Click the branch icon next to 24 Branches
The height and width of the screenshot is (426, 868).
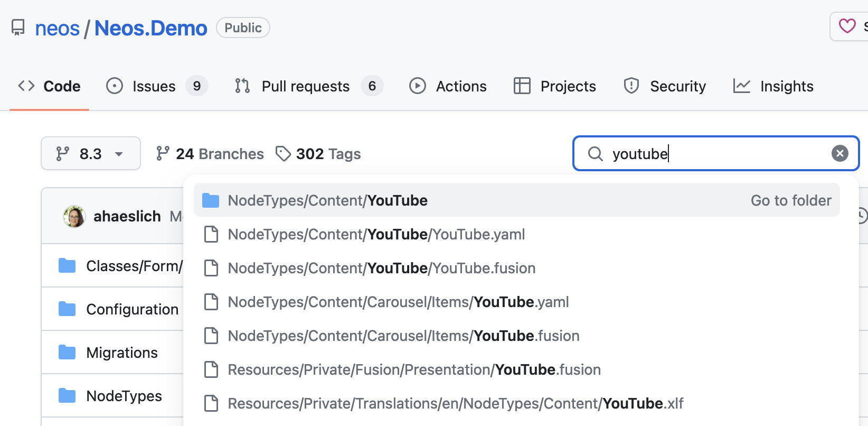pos(163,154)
